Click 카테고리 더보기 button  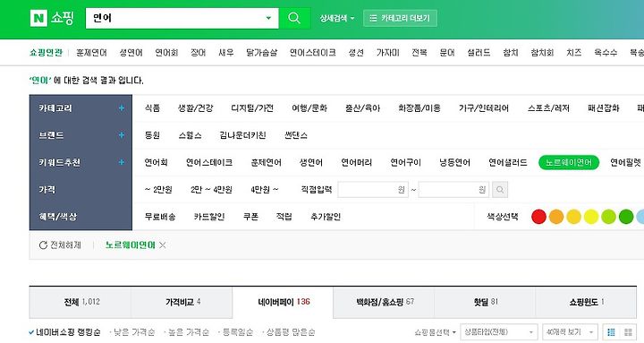point(400,18)
